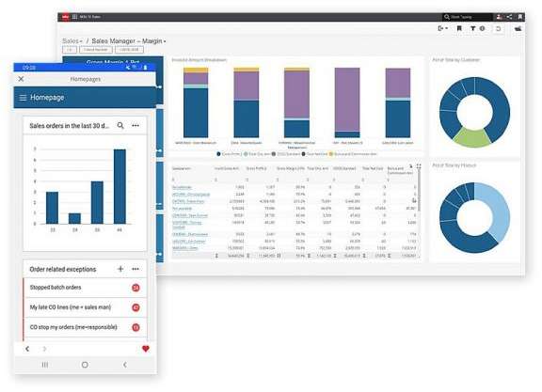The height and width of the screenshot is (392, 542).
Task: Tap the red heart favorite icon
Action: (146, 349)
